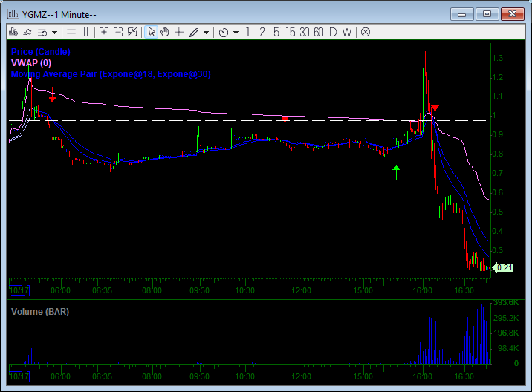532x392 pixels.
Task: Click the chart icon in title bar
Action: 13,14
